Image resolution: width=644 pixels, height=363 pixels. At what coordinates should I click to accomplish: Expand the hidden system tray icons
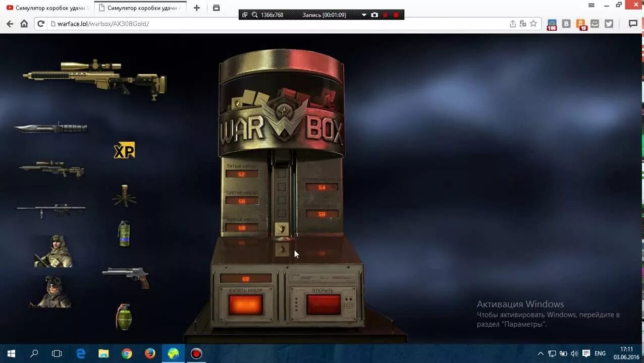coord(541,353)
